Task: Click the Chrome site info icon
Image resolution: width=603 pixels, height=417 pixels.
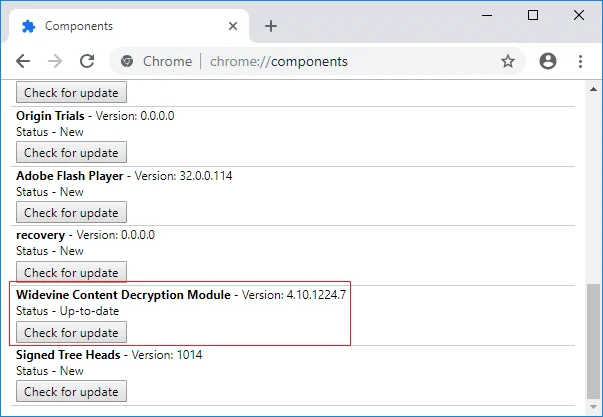Action: 127,61
